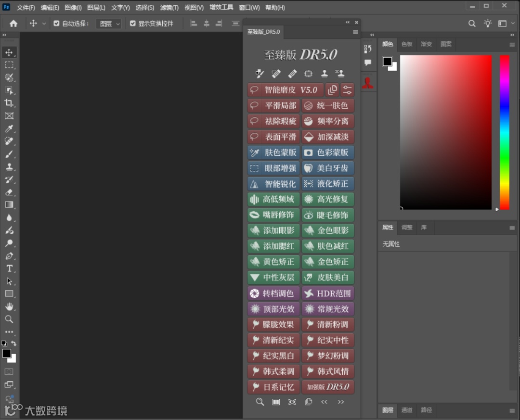Select the Horizontal Type tool
Screen dimensions: 520x420
coord(9,268)
